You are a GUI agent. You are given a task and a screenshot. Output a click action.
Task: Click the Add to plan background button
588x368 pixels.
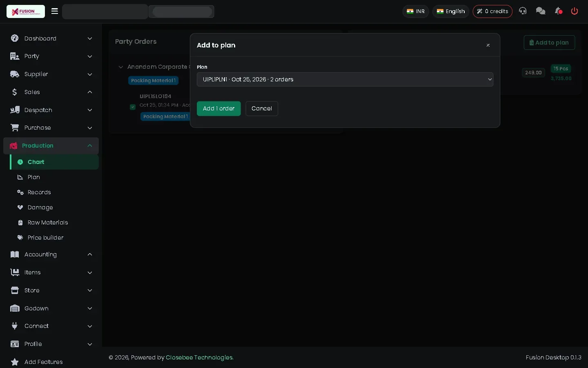pyautogui.click(x=549, y=43)
